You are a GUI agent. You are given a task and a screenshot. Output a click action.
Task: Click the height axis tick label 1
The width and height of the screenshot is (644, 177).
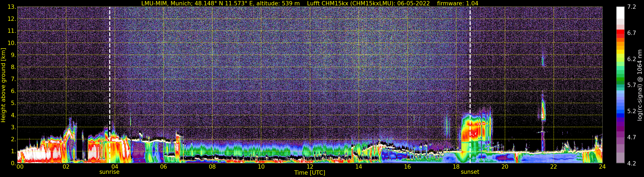tap(13, 151)
